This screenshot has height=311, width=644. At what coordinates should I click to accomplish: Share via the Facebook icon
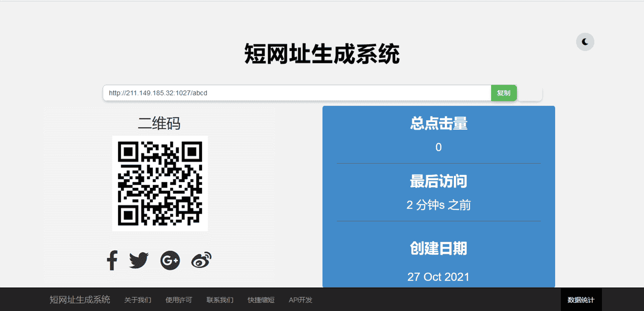point(112,260)
